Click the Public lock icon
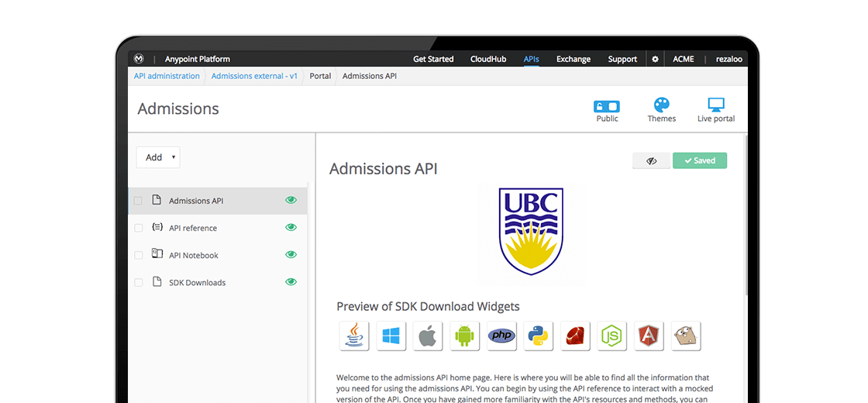 pyautogui.click(x=607, y=106)
